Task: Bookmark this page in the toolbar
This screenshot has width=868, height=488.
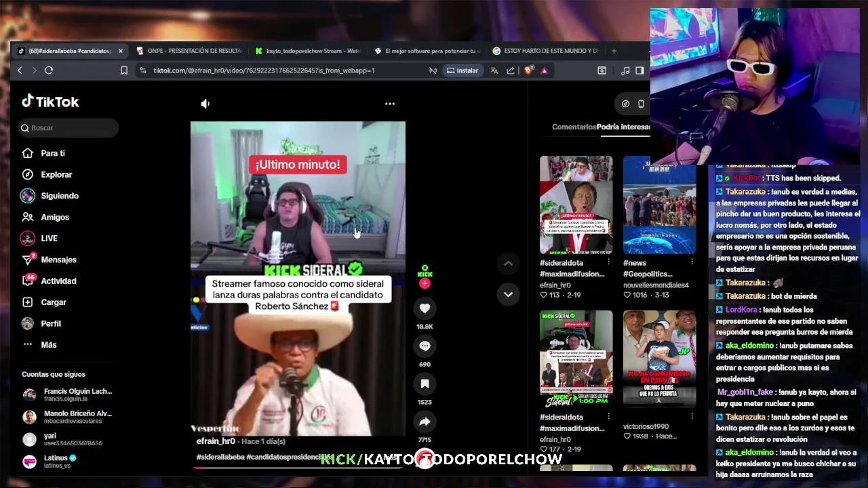Action: coord(124,70)
